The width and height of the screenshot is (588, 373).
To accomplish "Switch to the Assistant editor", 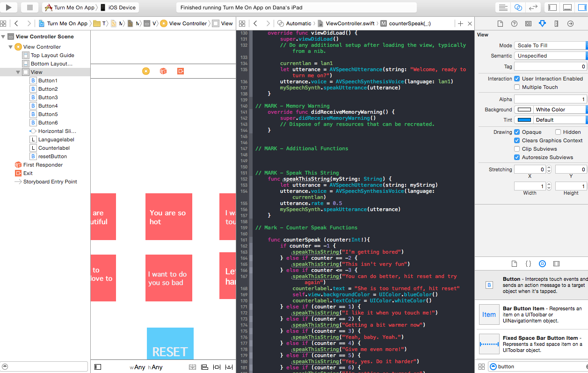I will click(518, 7).
